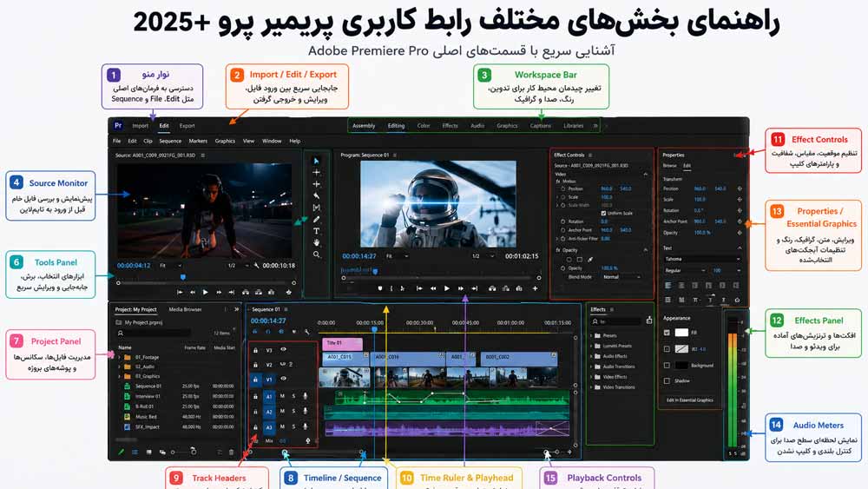Solo audio track A2
The height and width of the screenshot is (489, 868).
pyautogui.click(x=293, y=412)
